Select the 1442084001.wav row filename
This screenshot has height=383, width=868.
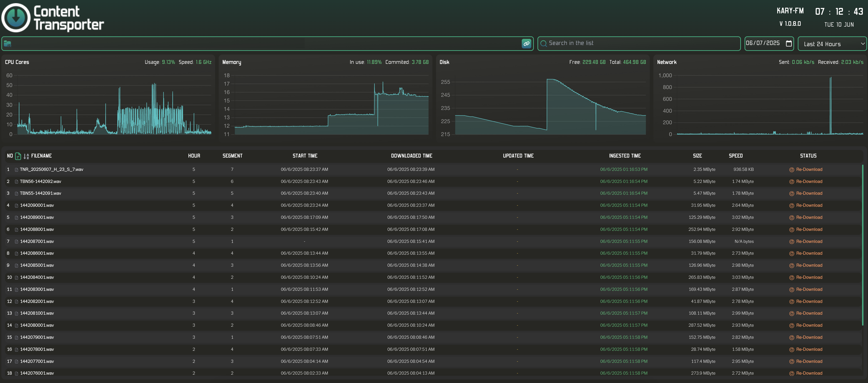pyautogui.click(x=37, y=278)
